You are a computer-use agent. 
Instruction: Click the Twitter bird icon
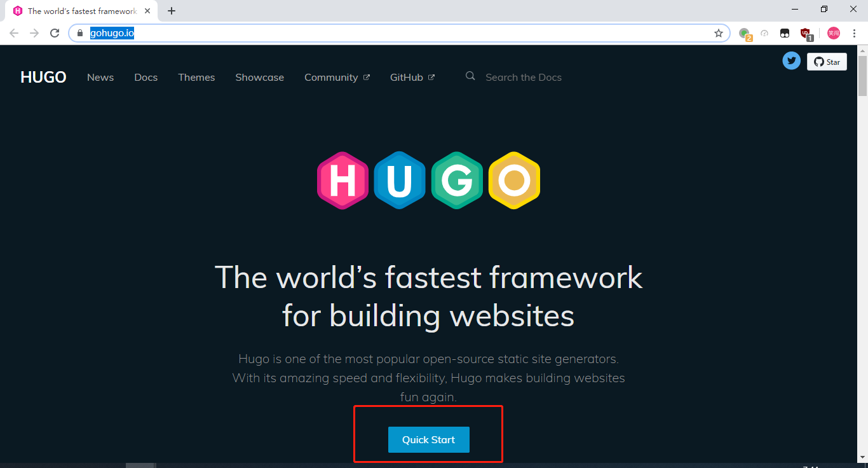point(791,61)
